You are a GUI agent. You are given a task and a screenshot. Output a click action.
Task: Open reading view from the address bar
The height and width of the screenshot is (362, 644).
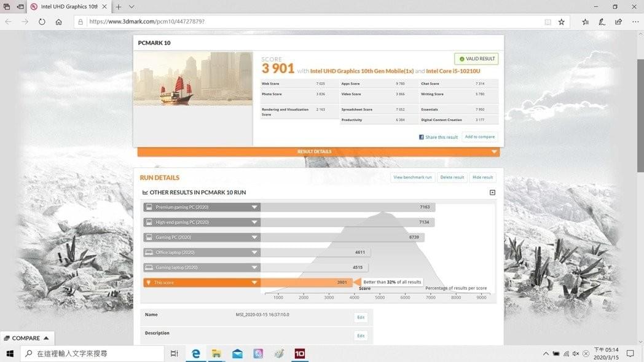click(x=548, y=22)
